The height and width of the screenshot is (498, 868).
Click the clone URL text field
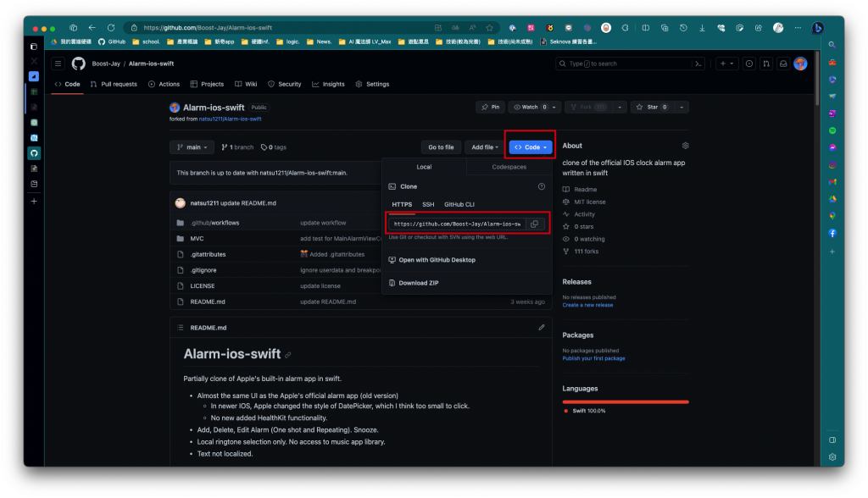(x=457, y=224)
